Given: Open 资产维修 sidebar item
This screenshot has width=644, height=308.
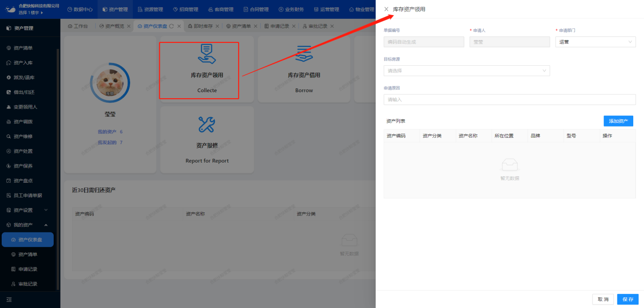Looking at the screenshot, I should tap(23, 136).
